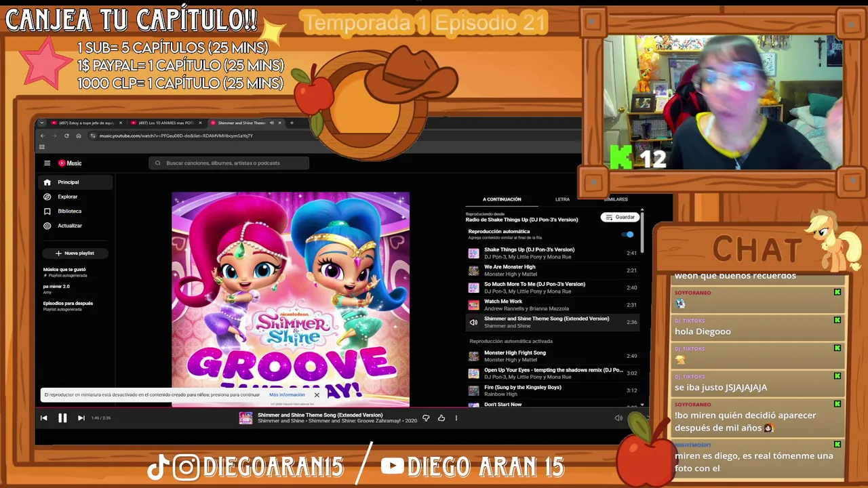Image resolution: width=868 pixels, height=488 pixels.
Task: Click the browser back arrow
Action: click(x=43, y=136)
